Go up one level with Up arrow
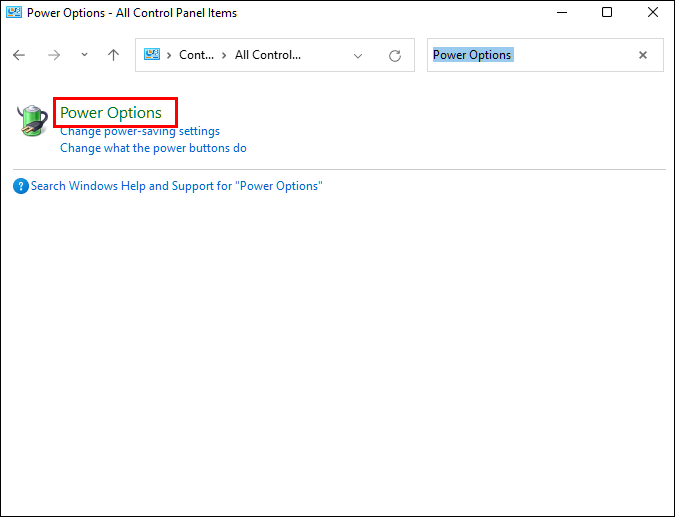675x517 pixels. tap(113, 55)
